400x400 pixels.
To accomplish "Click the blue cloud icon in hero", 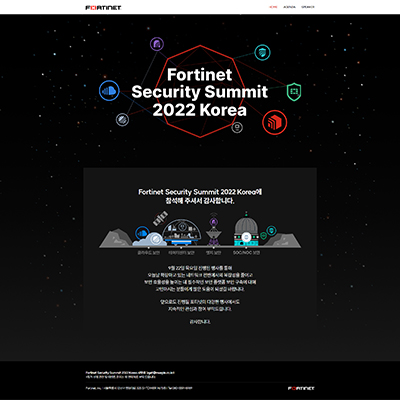I will pyautogui.click(x=109, y=91).
